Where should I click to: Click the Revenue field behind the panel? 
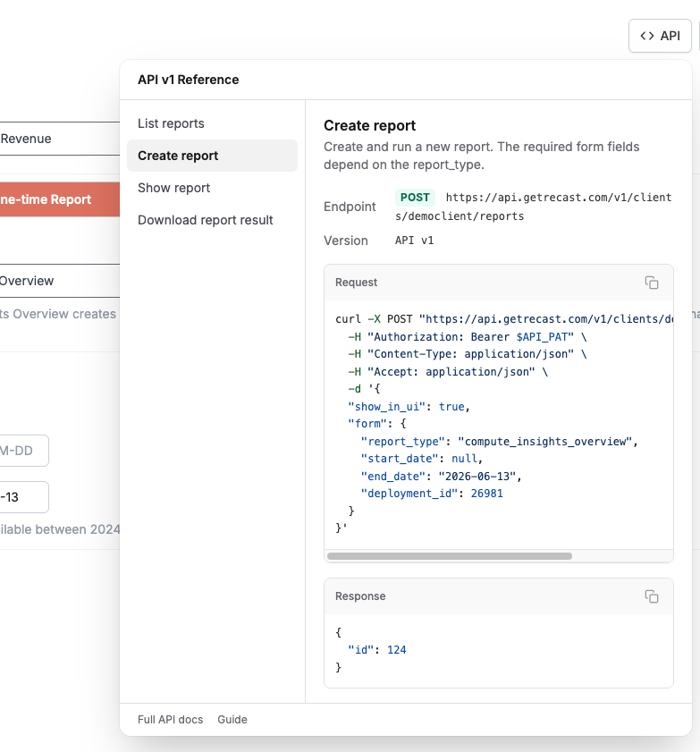pos(60,139)
